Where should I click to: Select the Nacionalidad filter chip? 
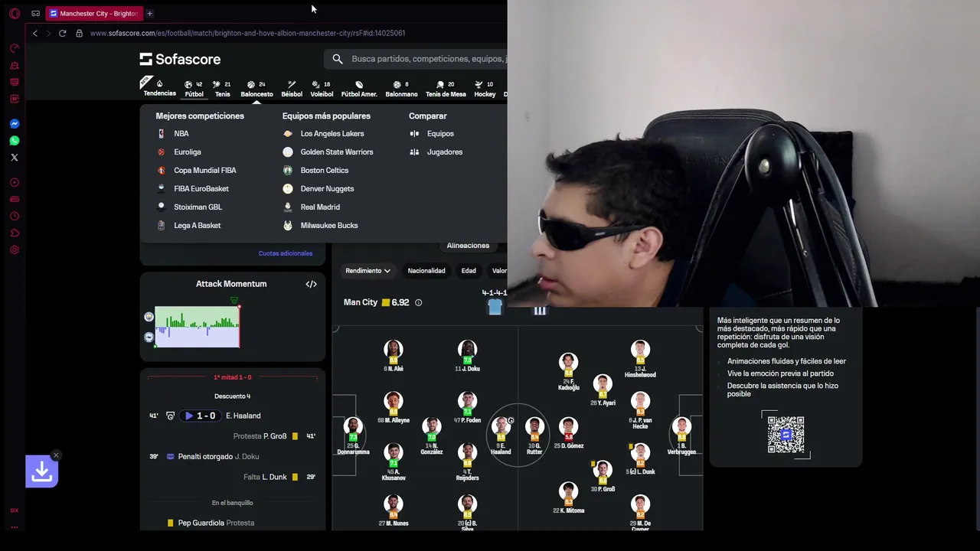(426, 271)
